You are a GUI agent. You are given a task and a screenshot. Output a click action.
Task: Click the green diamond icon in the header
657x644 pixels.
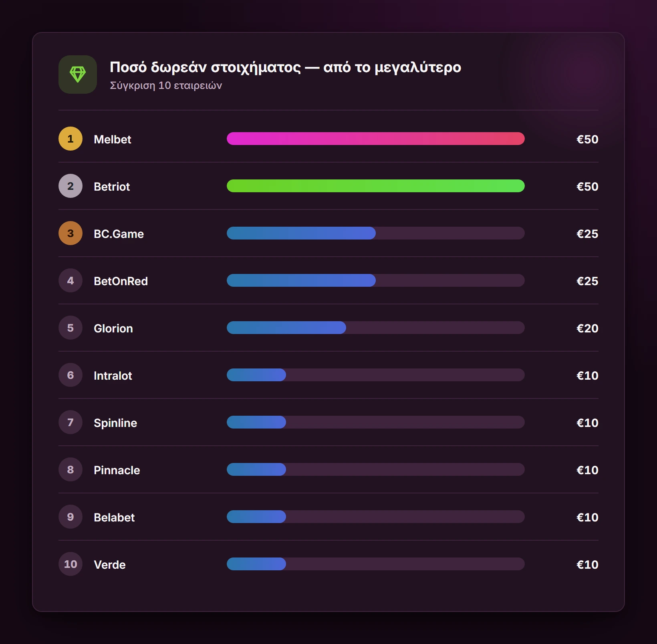pos(78,74)
